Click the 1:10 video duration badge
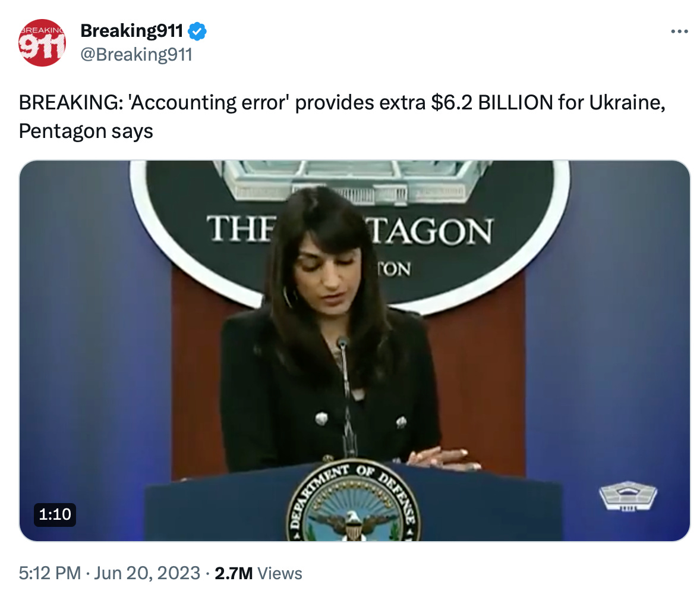 (55, 514)
